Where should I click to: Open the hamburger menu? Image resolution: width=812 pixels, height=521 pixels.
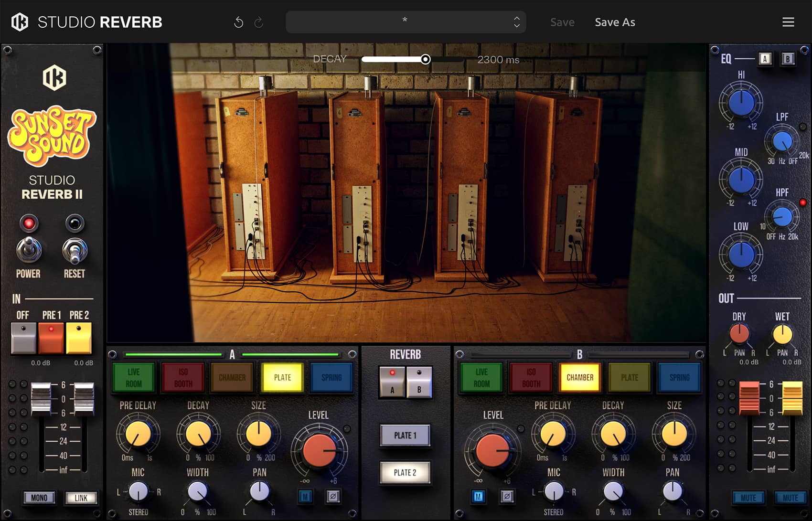coord(788,22)
